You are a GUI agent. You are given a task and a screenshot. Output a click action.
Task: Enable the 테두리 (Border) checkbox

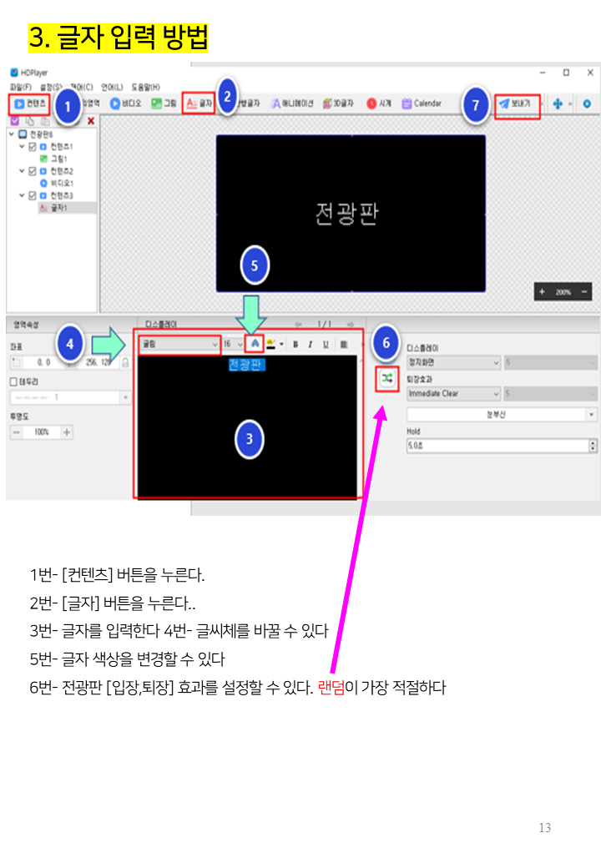pyautogui.click(x=13, y=381)
